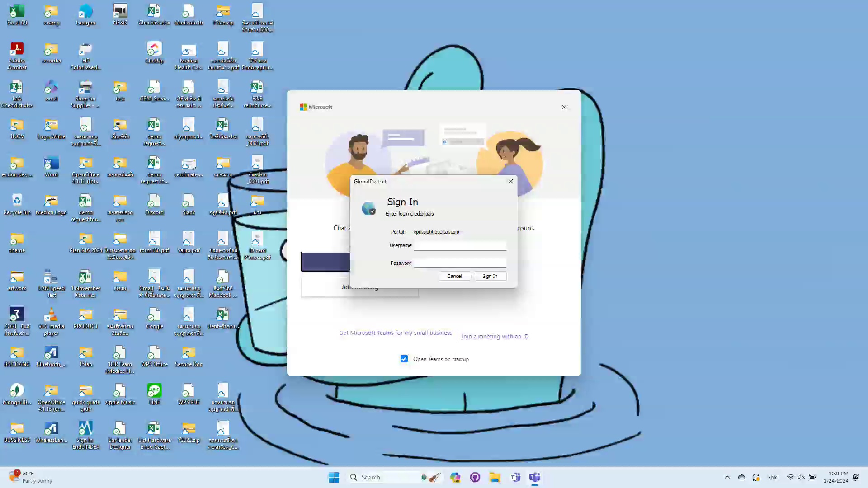Select the PRODUCT folder icon

point(85,319)
